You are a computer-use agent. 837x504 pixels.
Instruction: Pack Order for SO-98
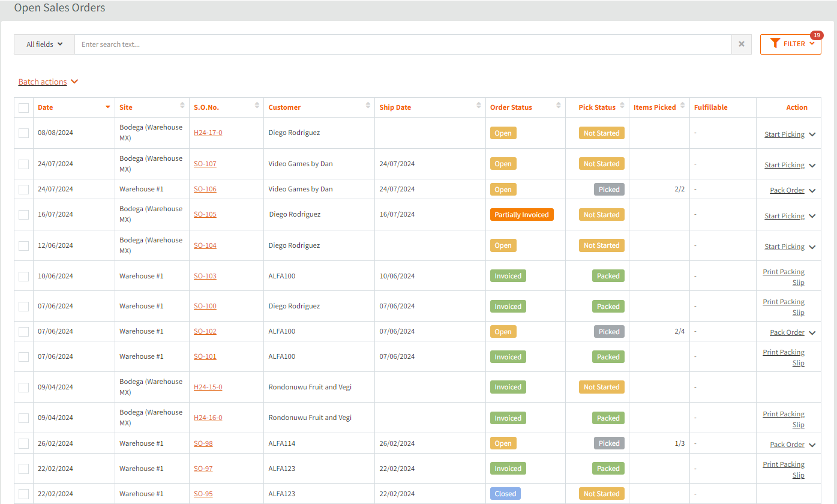tap(787, 445)
